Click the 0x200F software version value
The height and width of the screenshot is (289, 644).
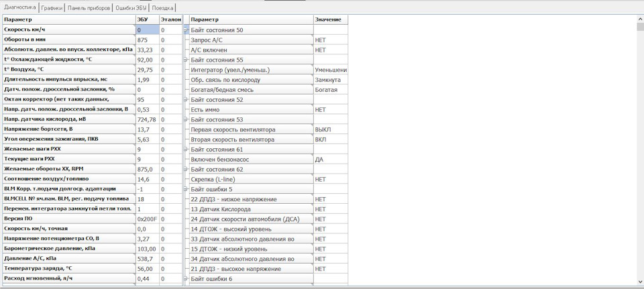tap(147, 219)
